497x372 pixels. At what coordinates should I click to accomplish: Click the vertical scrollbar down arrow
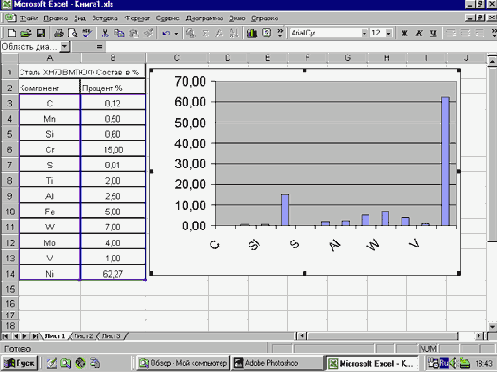coord(492,326)
